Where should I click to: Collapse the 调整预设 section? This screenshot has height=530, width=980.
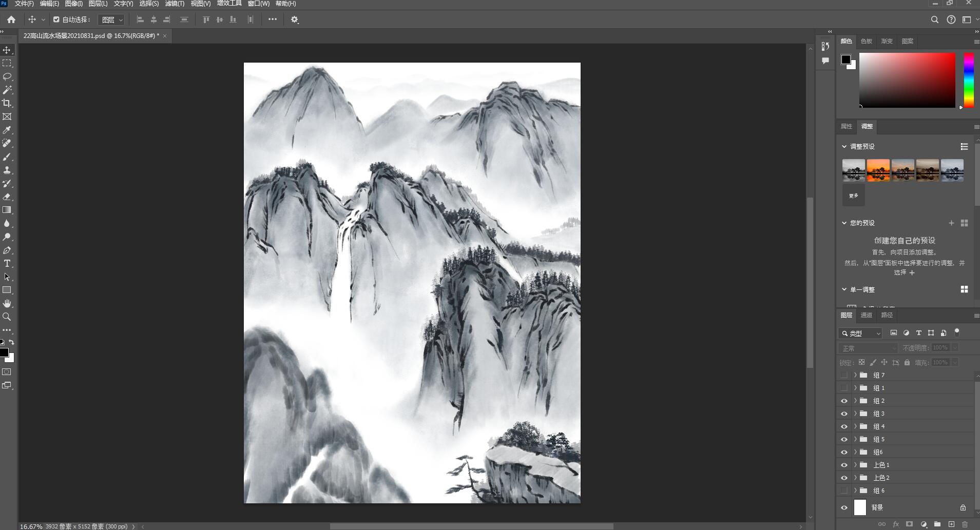tap(844, 146)
